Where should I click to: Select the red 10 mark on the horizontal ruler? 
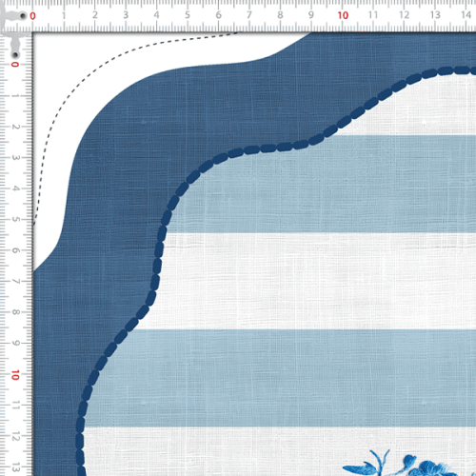point(343,15)
